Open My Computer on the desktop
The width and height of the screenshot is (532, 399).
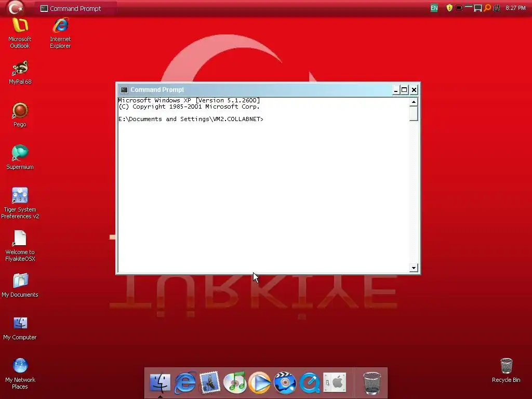pyautogui.click(x=20, y=328)
